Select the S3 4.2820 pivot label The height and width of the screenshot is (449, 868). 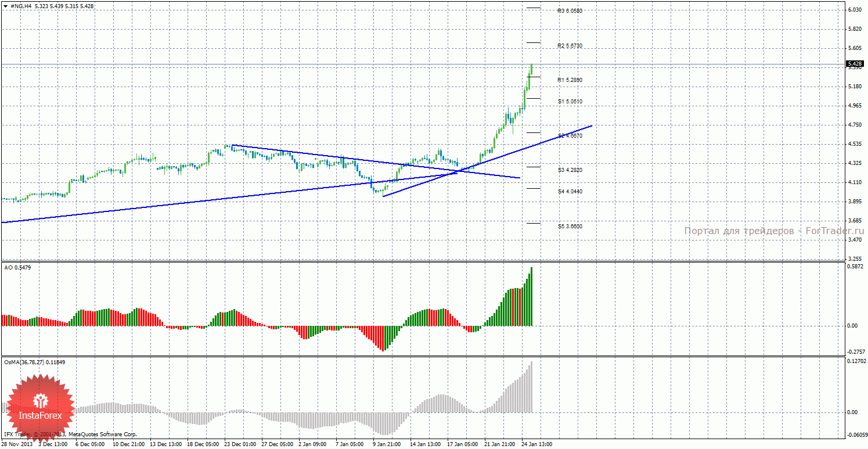pos(570,170)
